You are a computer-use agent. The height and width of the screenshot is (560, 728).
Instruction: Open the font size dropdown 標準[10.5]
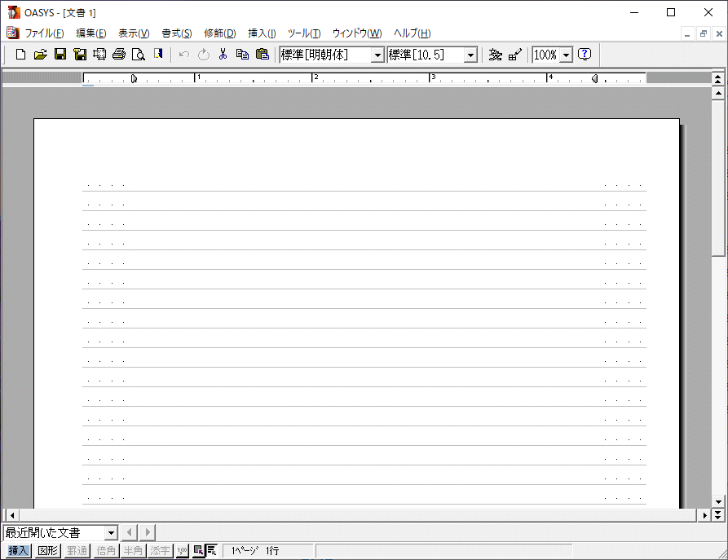click(x=470, y=55)
